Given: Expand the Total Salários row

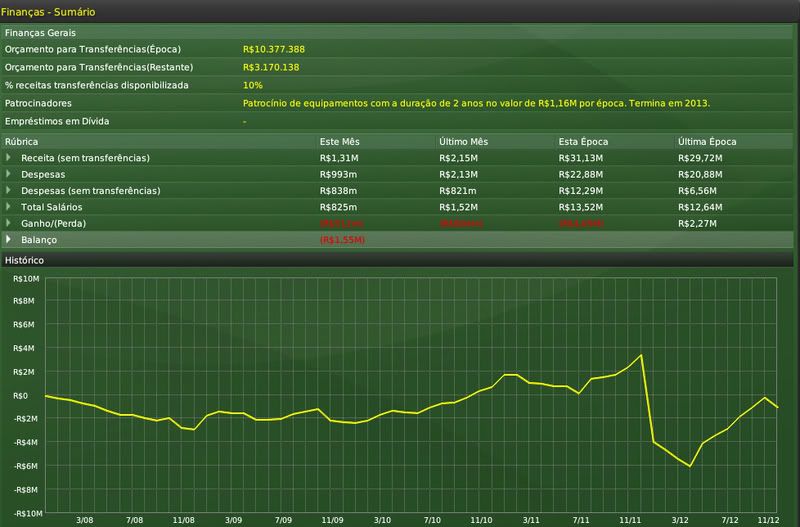Looking at the screenshot, I should [9, 206].
